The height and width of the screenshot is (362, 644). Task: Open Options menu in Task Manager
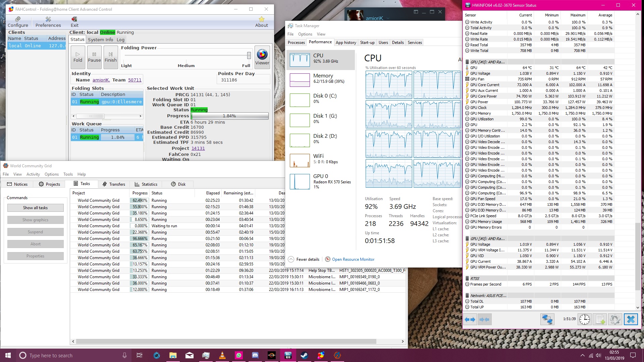[x=305, y=34]
